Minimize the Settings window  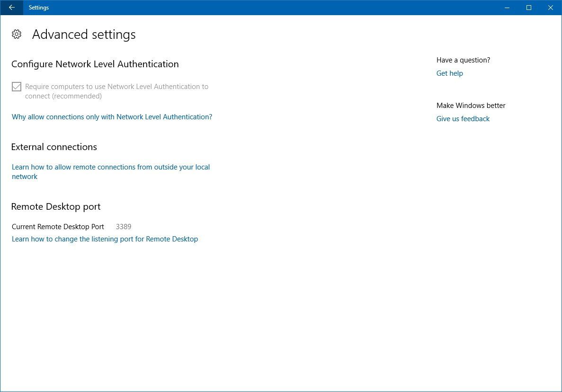point(507,8)
